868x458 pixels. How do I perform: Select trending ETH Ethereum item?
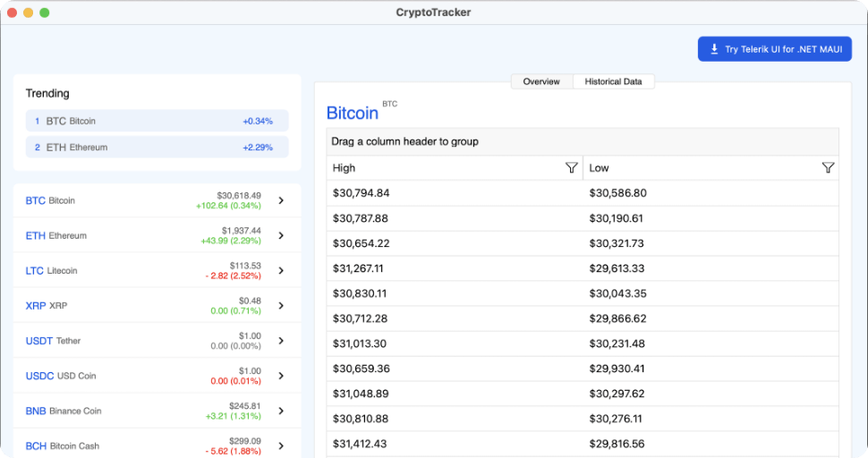[156, 147]
